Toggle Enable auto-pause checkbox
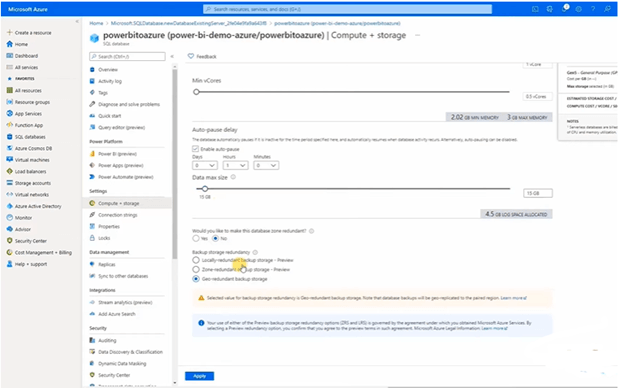This screenshot has height=388, width=624. tap(195, 149)
